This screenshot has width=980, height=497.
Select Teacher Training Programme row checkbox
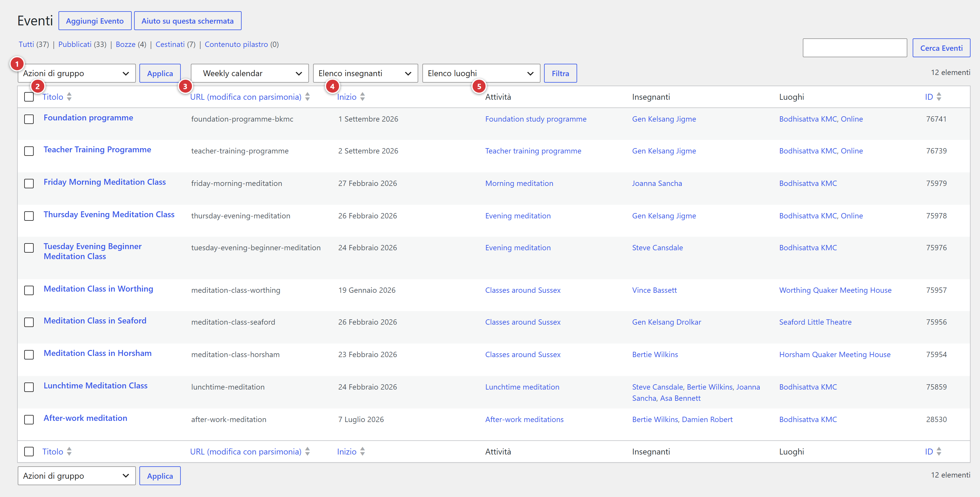tap(29, 151)
